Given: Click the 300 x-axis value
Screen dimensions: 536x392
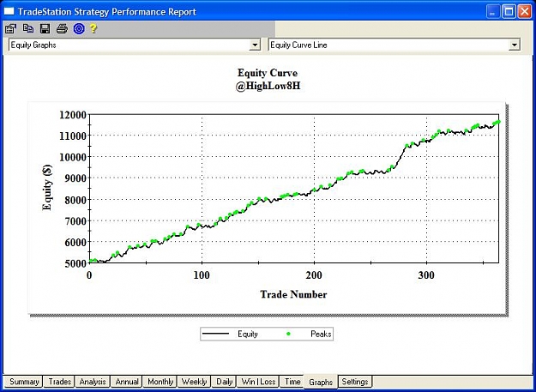Looking at the screenshot, I should (426, 275).
